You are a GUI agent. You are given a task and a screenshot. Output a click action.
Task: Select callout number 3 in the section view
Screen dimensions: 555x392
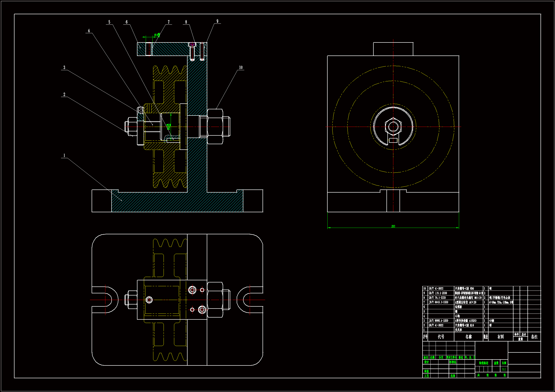[x=64, y=68]
